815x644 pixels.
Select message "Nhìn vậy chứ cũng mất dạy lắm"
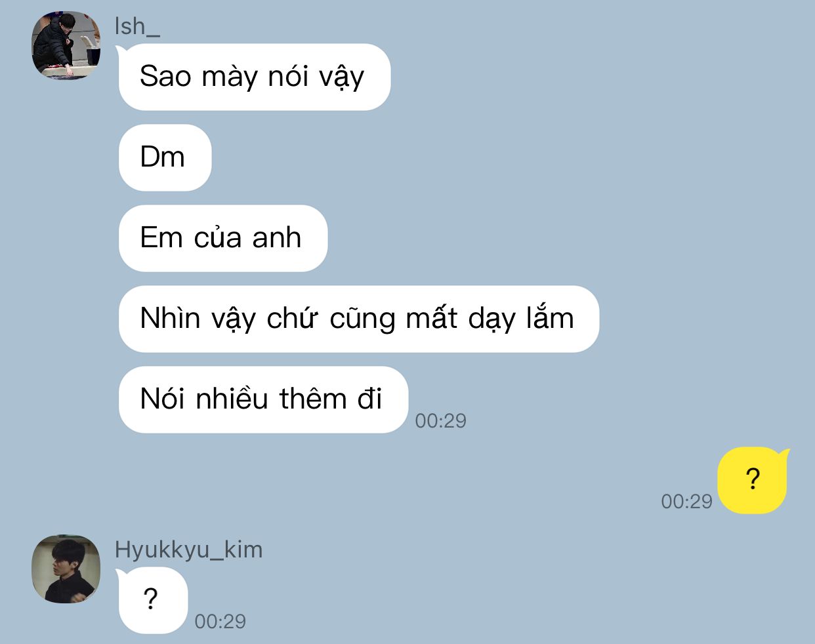pyautogui.click(x=358, y=319)
